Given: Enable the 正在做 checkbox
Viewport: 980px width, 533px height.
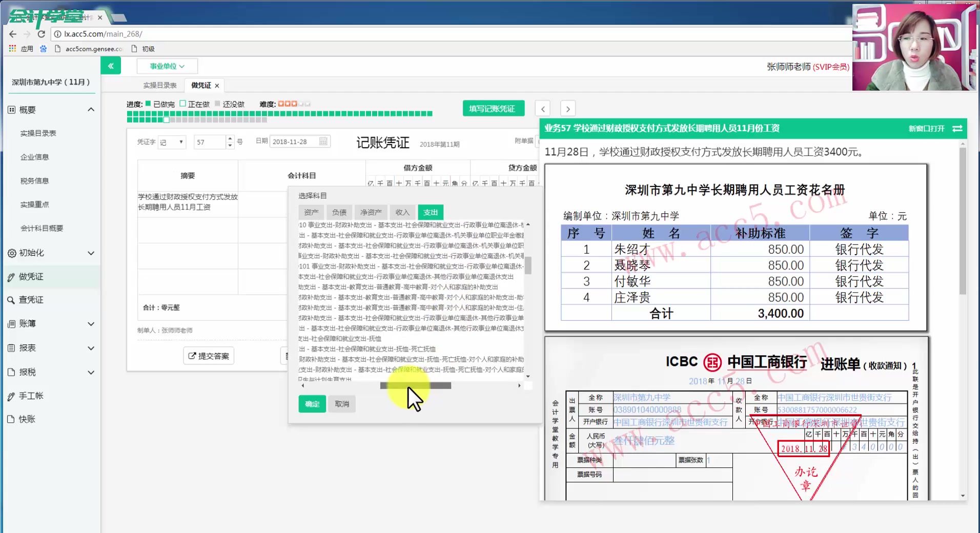Looking at the screenshot, I should [x=182, y=103].
